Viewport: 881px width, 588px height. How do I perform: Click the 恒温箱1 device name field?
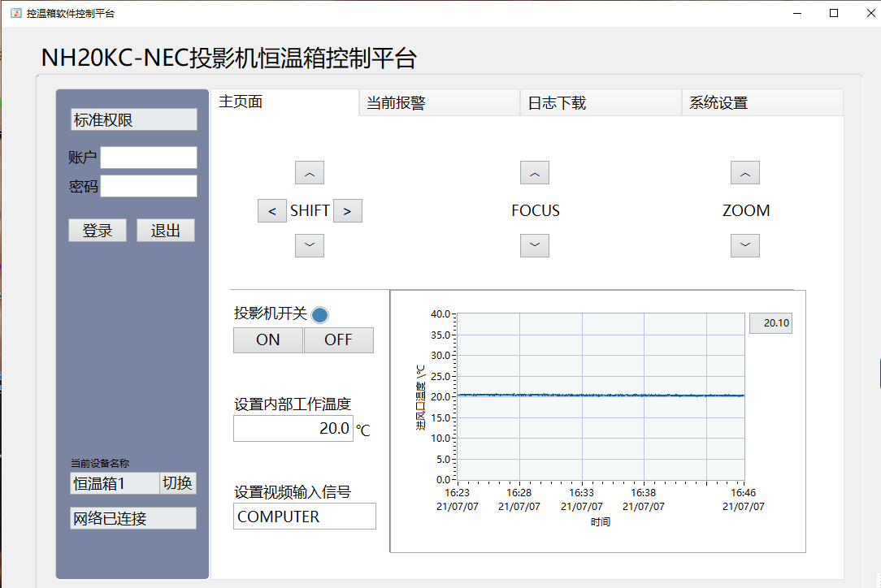(x=115, y=483)
